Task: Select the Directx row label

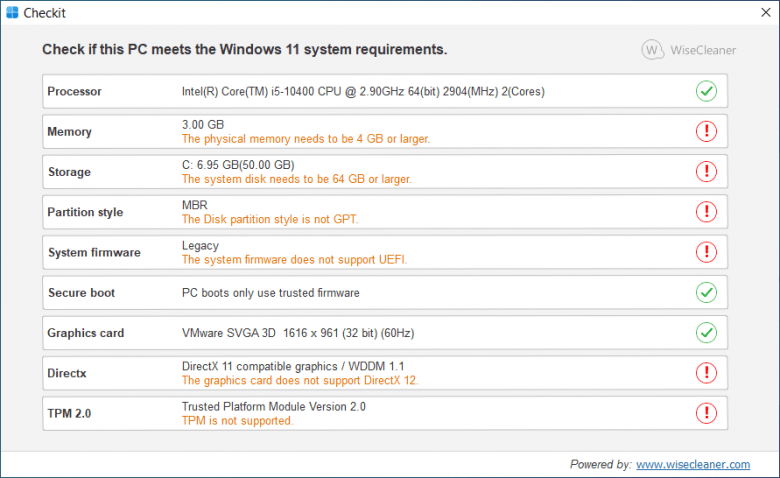Action: pyautogui.click(x=67, y=374)
